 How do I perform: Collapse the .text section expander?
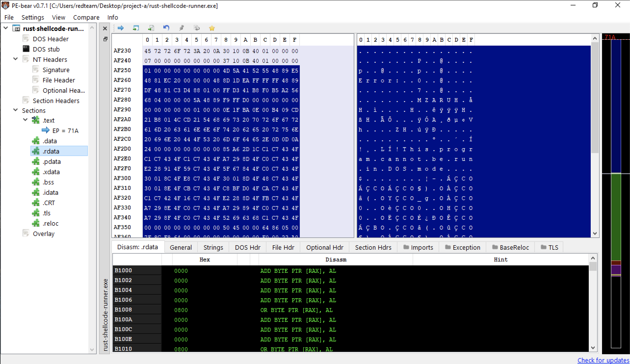(25, 120)
